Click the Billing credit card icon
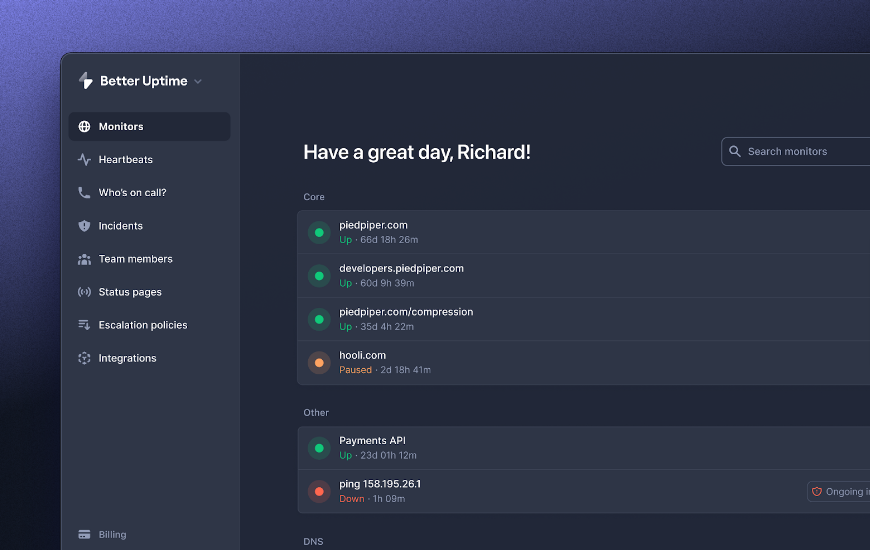Image resolution: width=870 pixels, height=550 pixels. [x=84, y=534]
